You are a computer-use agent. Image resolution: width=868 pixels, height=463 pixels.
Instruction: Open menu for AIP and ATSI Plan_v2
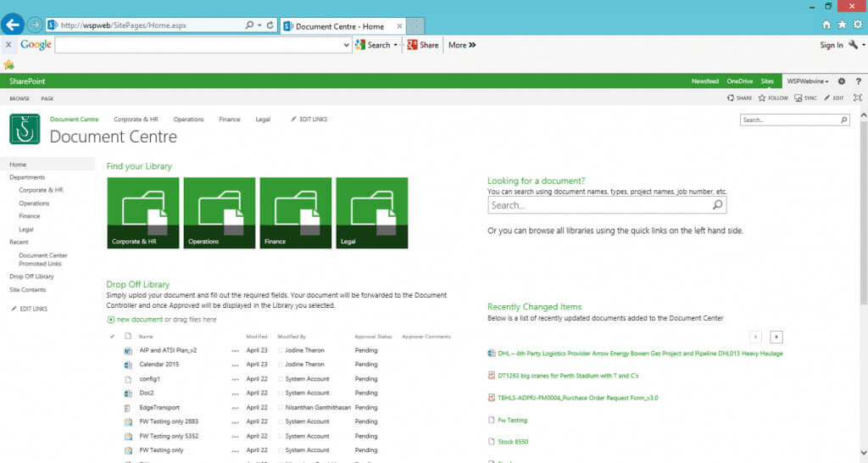click(236, 350)
